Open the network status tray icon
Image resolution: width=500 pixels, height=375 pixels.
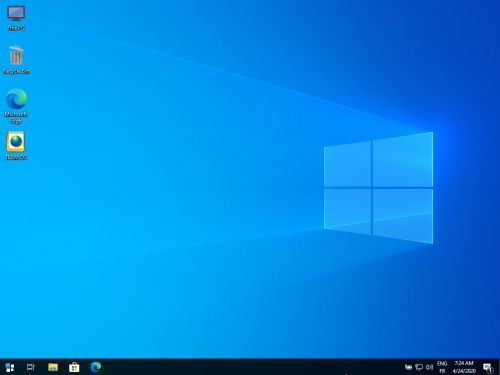click(419, 367)
